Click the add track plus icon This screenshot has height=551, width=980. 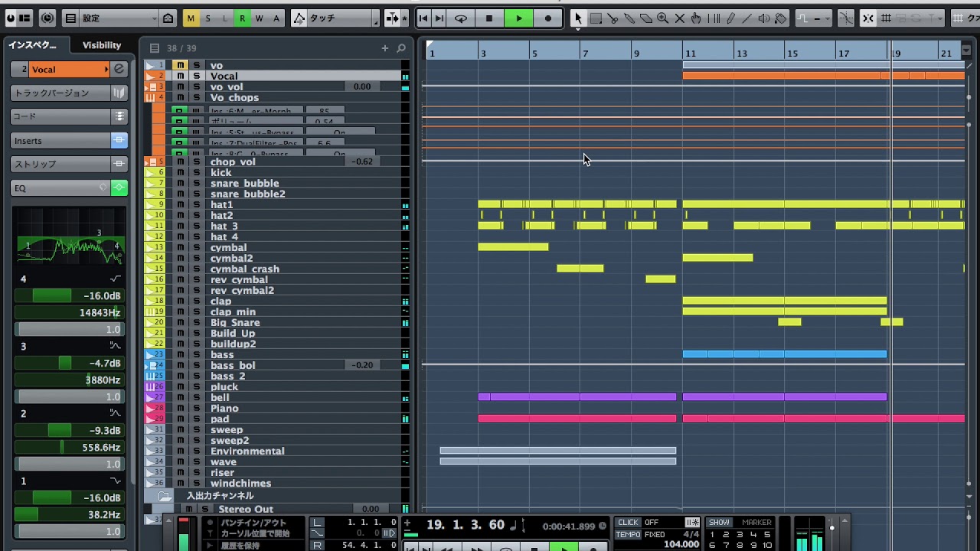384,48
